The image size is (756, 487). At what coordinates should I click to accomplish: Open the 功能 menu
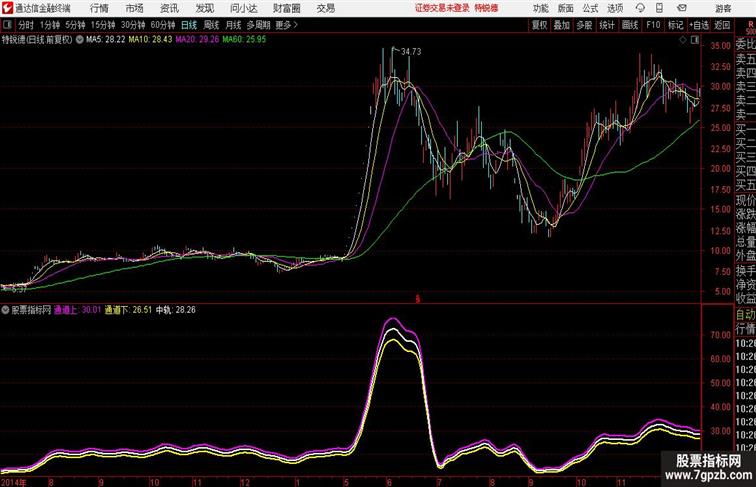point(540,8)
